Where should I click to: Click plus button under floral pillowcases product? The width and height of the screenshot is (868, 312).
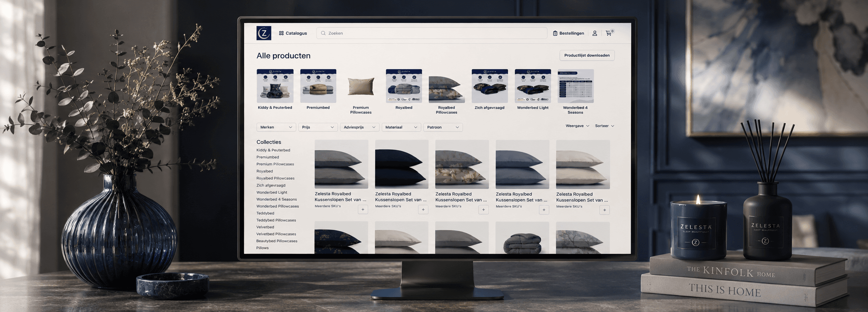click(483, 210)
